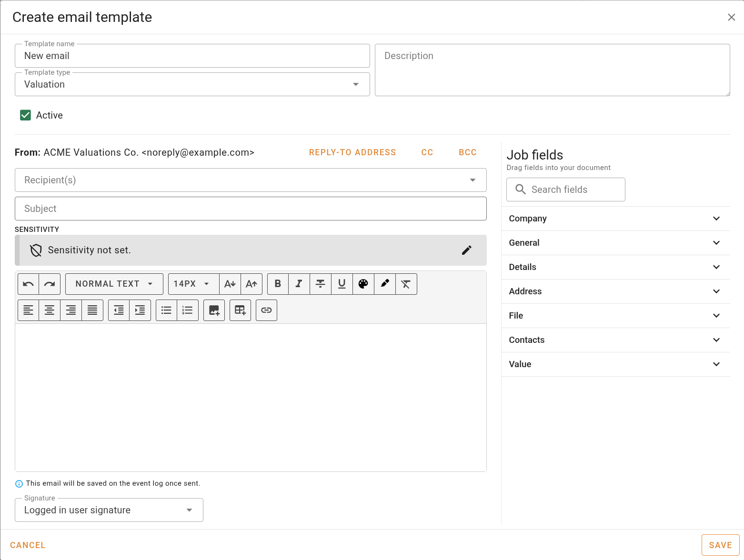This screenshot has height=560, width=744.
Task: Apply strikethrough formatting
Action: pyautogui.click(x=321, y=284)
